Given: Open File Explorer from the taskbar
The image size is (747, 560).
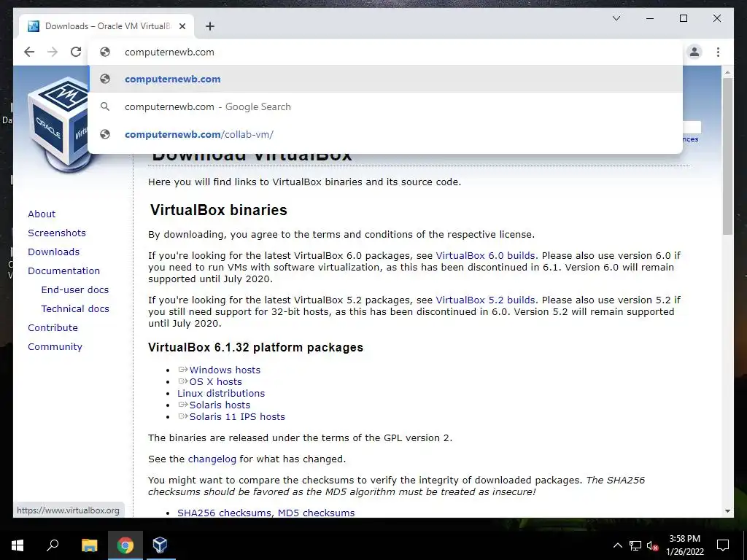Looking at the screenshot, I should coord(89,545).
